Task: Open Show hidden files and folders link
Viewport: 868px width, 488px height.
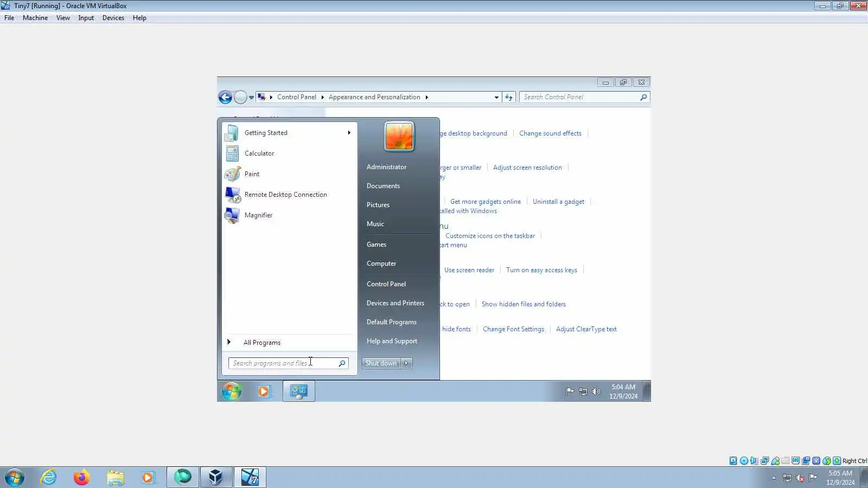Action: click(x=524, y=304)
